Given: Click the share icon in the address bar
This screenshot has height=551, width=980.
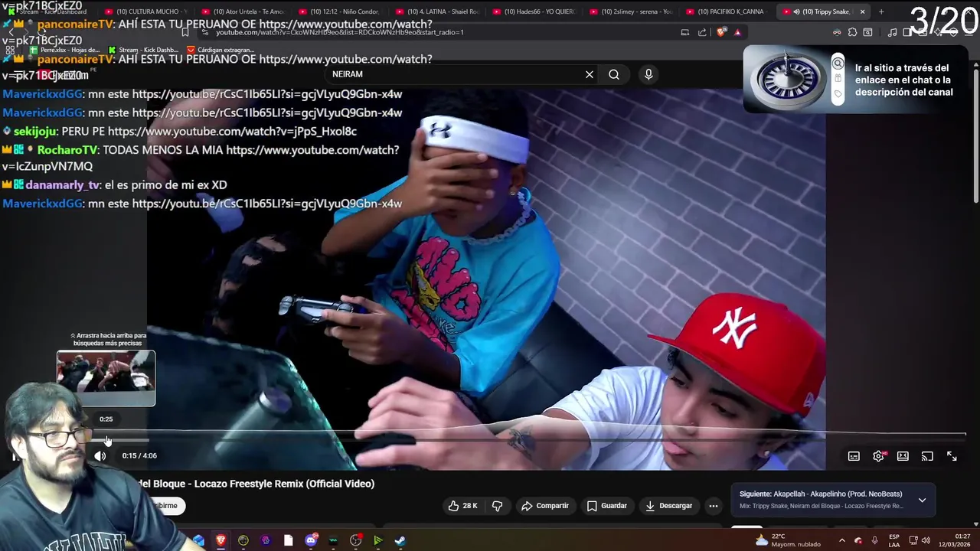Looking at the screenshot, I should 702,32.
